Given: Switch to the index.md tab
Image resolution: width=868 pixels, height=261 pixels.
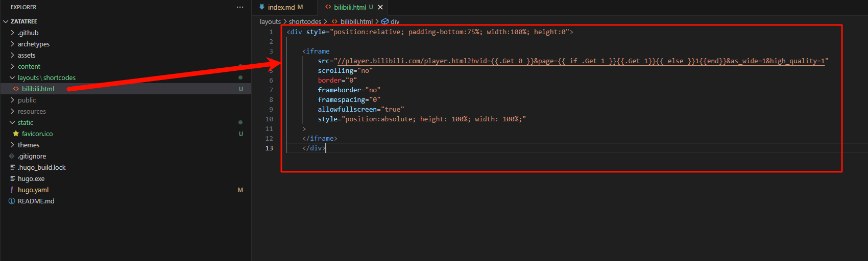Looking at the screenshot, I should pos(284,7).
